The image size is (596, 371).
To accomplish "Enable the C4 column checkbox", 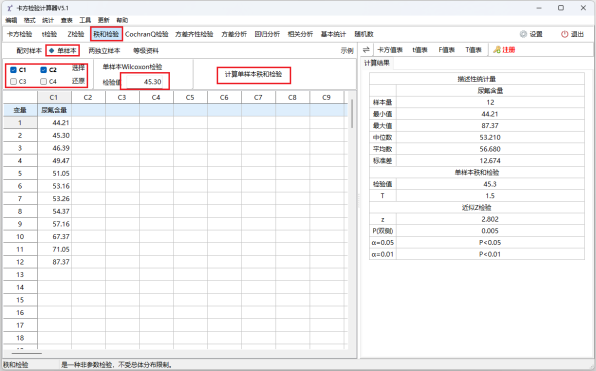I will click(x=43, y=81).
